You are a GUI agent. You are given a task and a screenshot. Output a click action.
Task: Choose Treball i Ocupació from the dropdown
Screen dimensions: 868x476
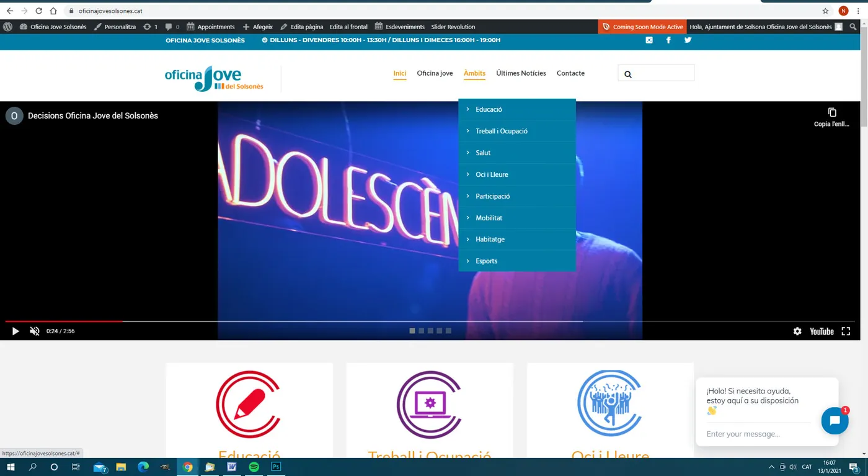517,131
